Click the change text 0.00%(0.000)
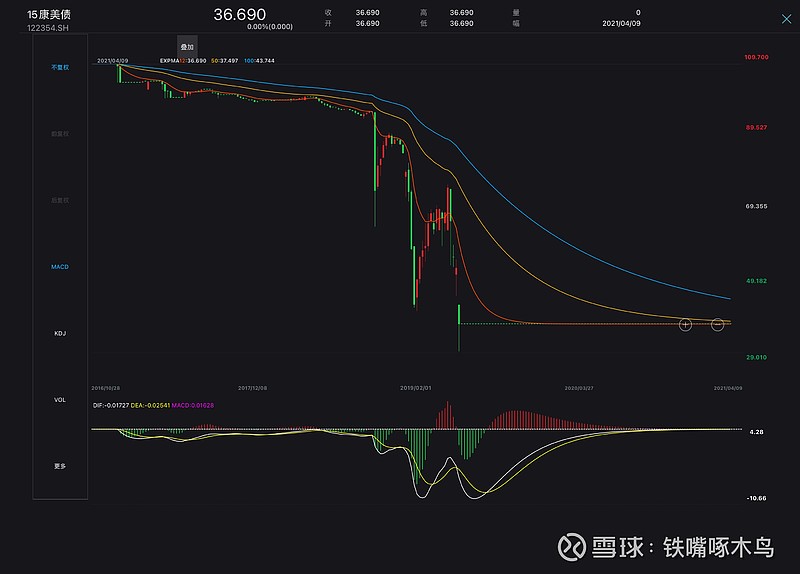The width and height of the screenshot is (800, 574). click(270, 27)
